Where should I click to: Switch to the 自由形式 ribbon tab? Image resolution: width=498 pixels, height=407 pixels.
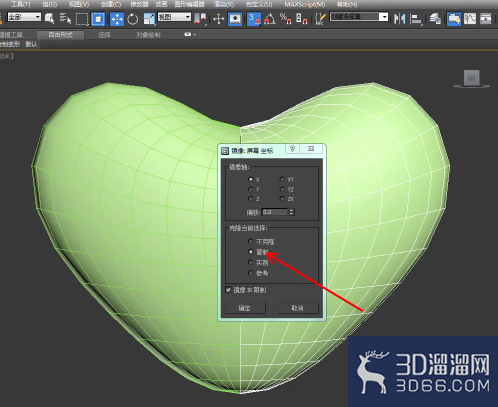tap(60, 35)
